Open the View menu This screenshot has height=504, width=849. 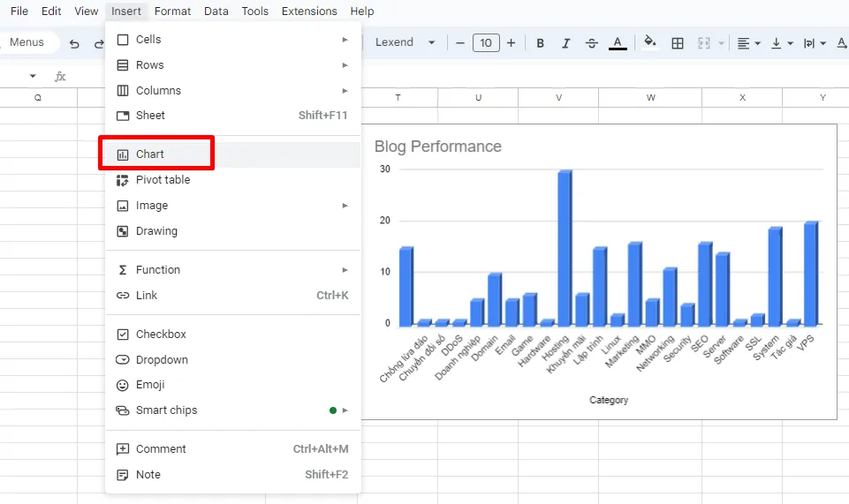tap(86, 11)
